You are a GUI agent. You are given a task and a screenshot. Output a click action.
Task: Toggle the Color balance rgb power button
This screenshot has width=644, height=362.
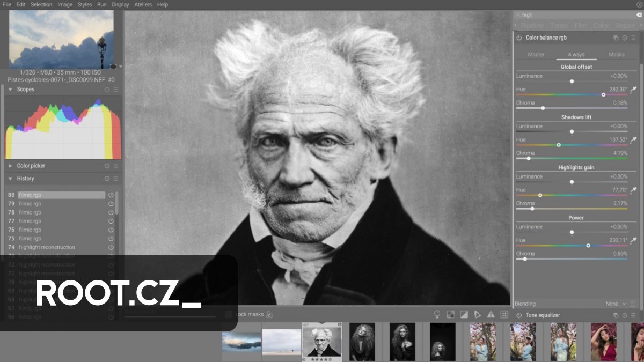(x=518, y=38)
